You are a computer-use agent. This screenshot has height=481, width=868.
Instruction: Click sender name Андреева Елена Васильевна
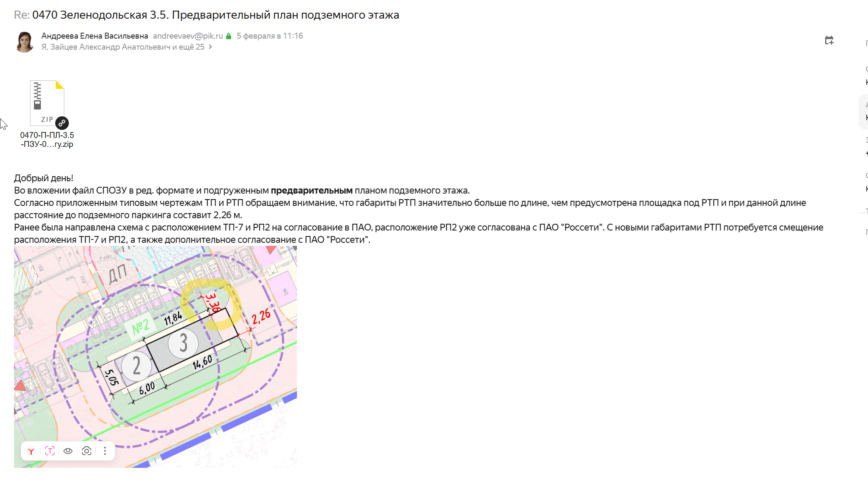[94, 36]
